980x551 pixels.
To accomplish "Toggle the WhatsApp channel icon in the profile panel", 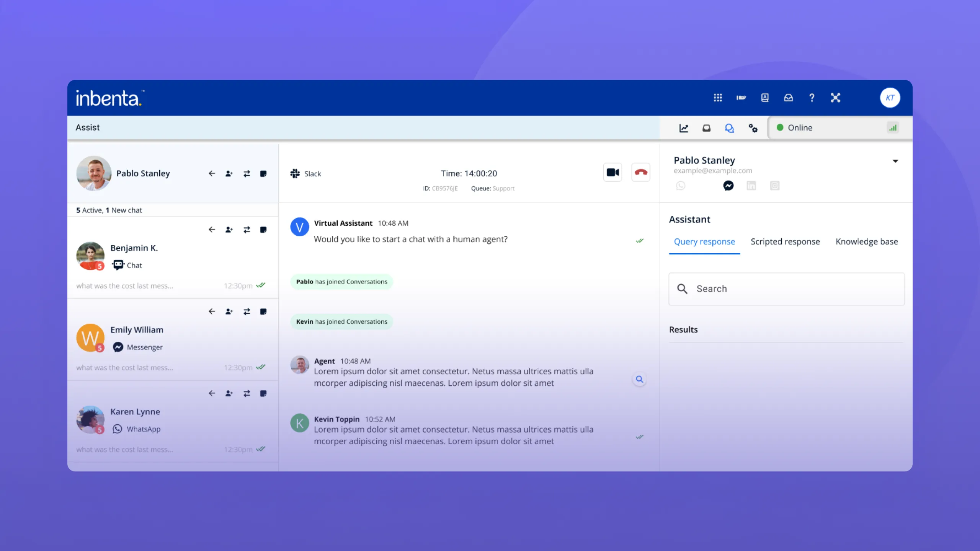I will [681, 186].
